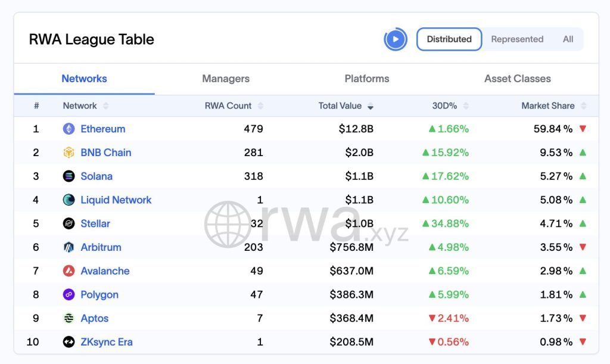Click the Arbitrum logo icon

[69, 247]
